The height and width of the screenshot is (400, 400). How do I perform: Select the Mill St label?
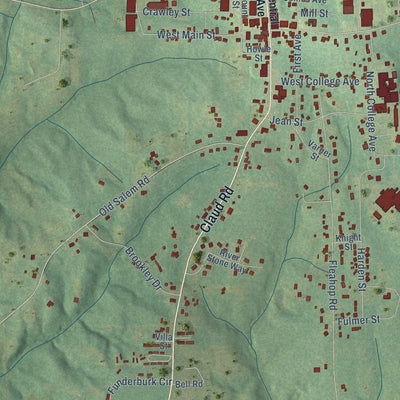click(314, 13)
